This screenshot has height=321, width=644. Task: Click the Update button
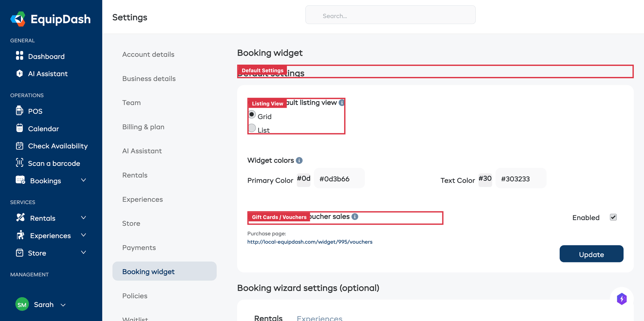(591, 254)
